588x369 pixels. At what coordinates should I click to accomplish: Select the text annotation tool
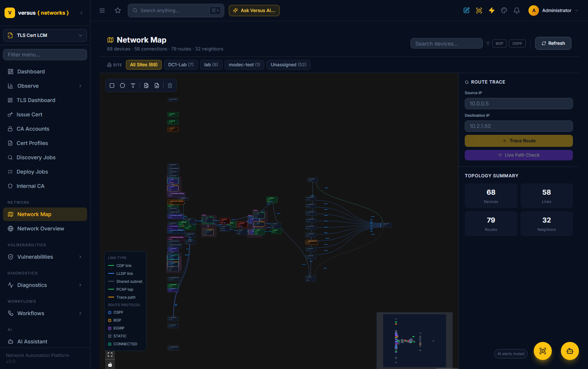(133, 85)
